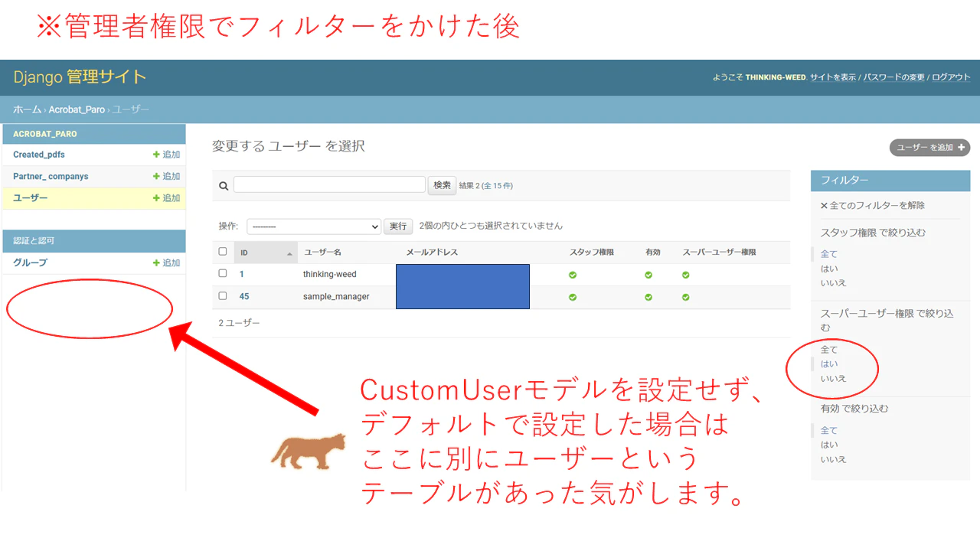This screenshot has height=551, width=980.
Task: Open the パスワードの変更 link
Action: tap(893, 77)
